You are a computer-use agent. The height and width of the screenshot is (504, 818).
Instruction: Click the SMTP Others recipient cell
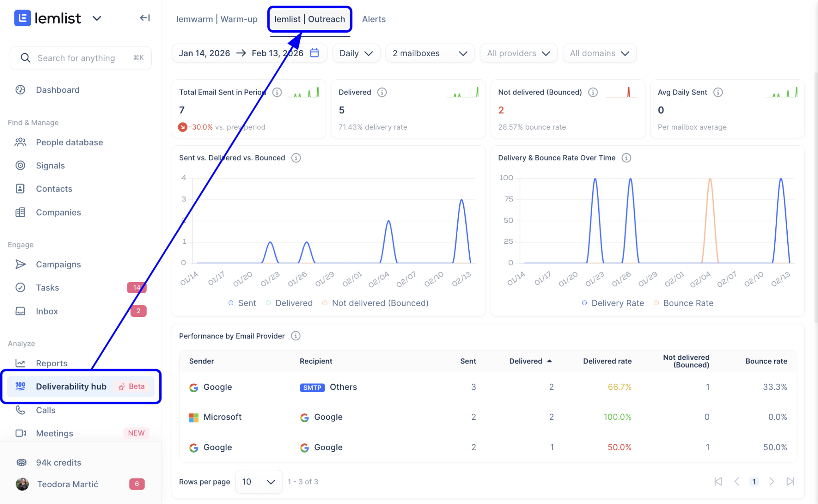(328, 387)
